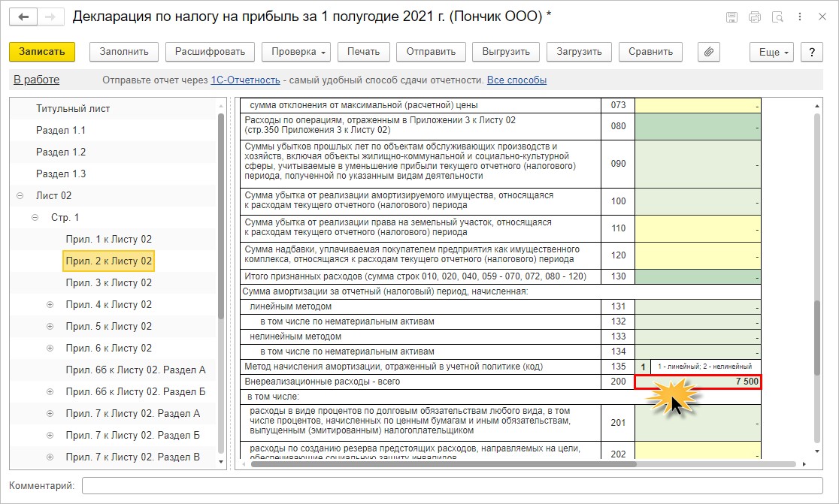This screenshot has height=504, width=839.
Task: Click the В работе status link
Action: (x=36, y=80)
